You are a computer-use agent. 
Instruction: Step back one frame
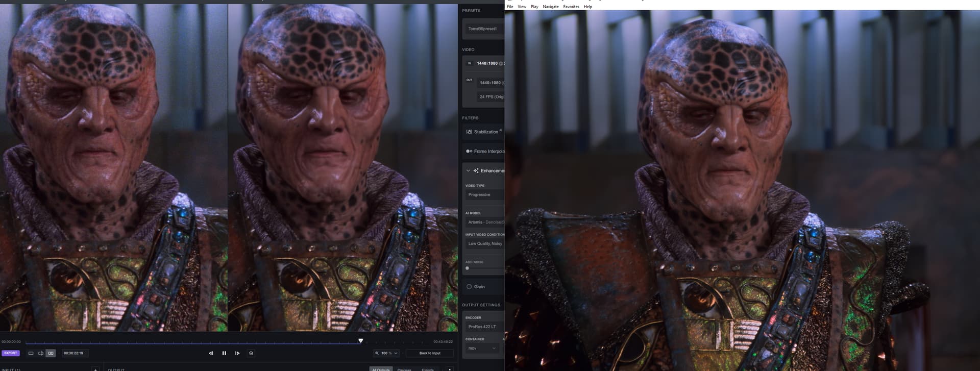tap(211, 353)
